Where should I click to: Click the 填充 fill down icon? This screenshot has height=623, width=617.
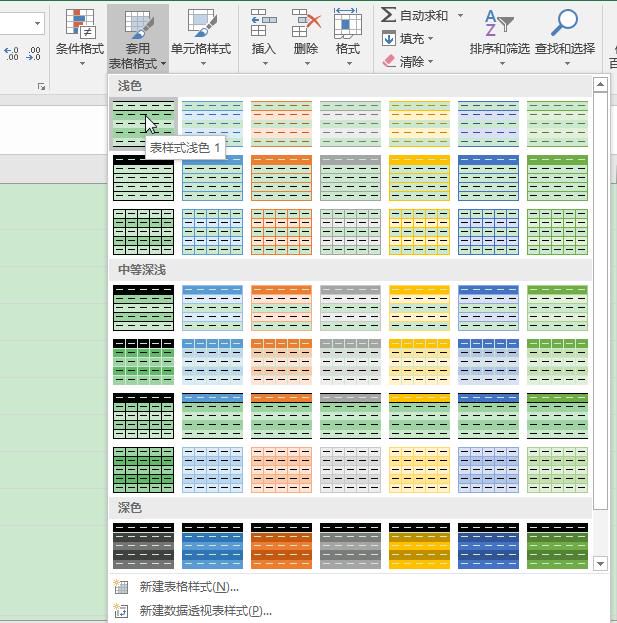(389, 39)
